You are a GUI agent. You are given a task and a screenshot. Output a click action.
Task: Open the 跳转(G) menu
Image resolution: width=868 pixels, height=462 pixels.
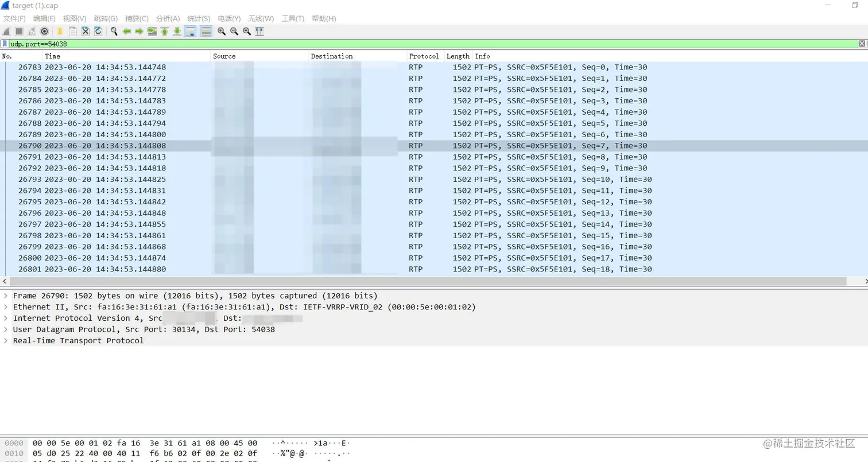coord(106,19)
